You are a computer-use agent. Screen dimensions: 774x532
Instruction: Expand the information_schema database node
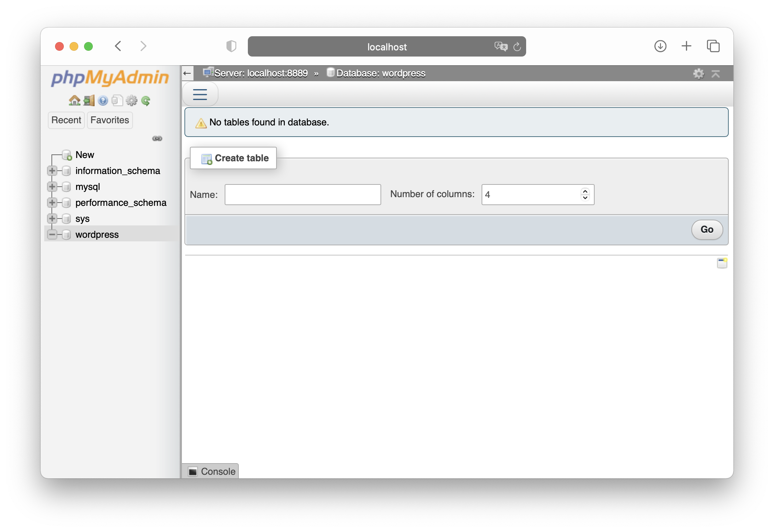point(53,171)
